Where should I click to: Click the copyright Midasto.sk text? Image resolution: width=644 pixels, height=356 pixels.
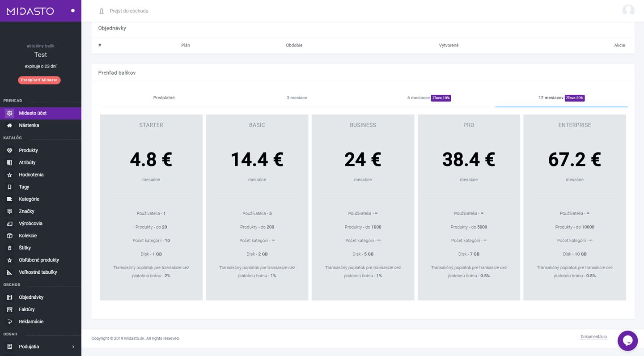(x=136, y=339)
